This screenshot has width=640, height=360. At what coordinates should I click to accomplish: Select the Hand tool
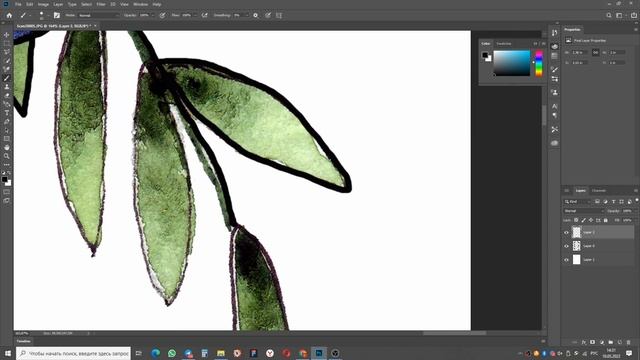pos(7,147)
